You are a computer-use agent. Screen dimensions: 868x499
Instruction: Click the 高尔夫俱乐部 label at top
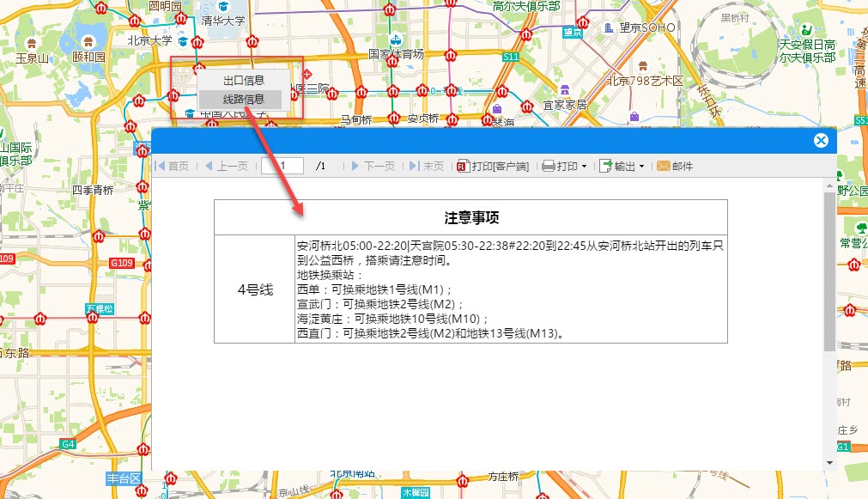coord(526,6)
